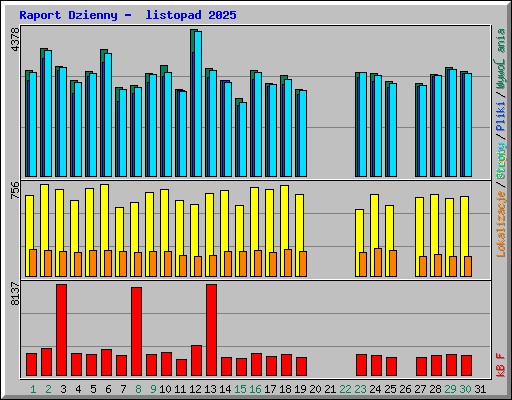Click the 4378 scale value
Screen dimensions: 512x400
15,40
